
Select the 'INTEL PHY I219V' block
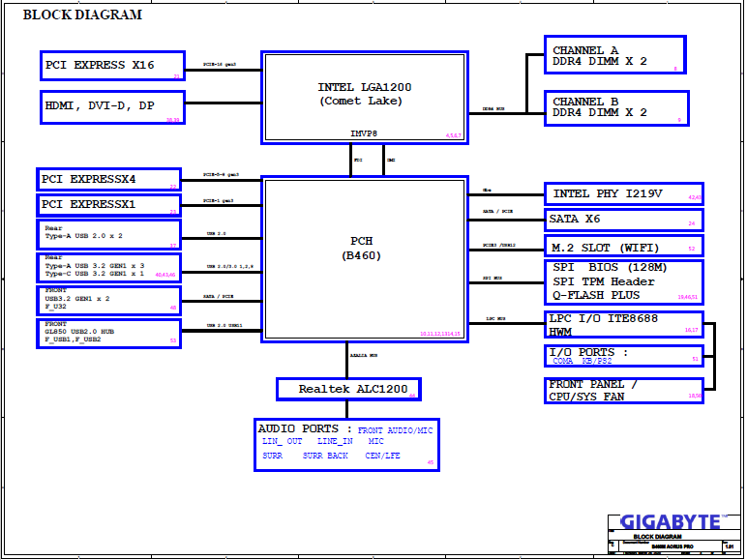(x=623, y=194)
